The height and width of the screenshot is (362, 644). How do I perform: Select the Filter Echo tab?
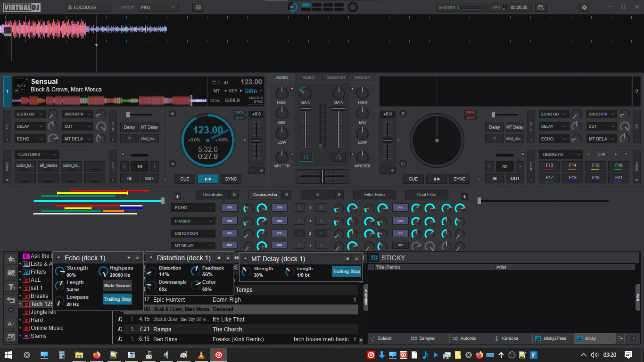(x=374, y=194)
